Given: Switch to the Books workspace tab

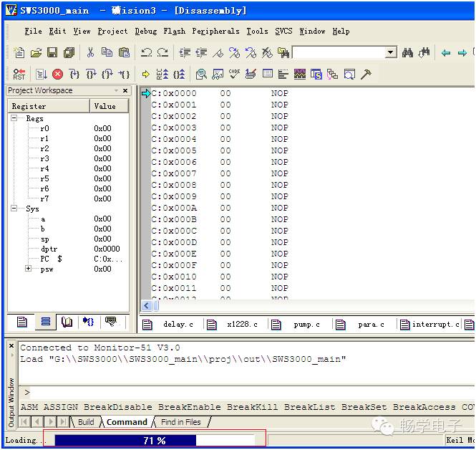Looking at the screenshot, I should coord(67,322).
